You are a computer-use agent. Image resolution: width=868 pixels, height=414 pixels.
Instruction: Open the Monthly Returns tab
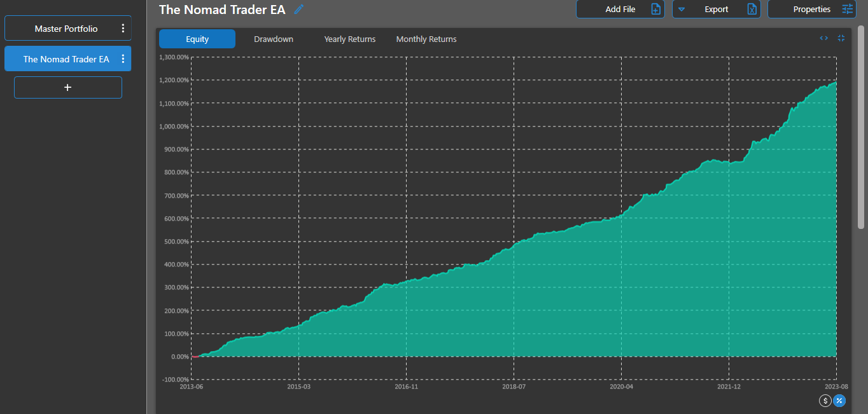[x=426, y=39]
